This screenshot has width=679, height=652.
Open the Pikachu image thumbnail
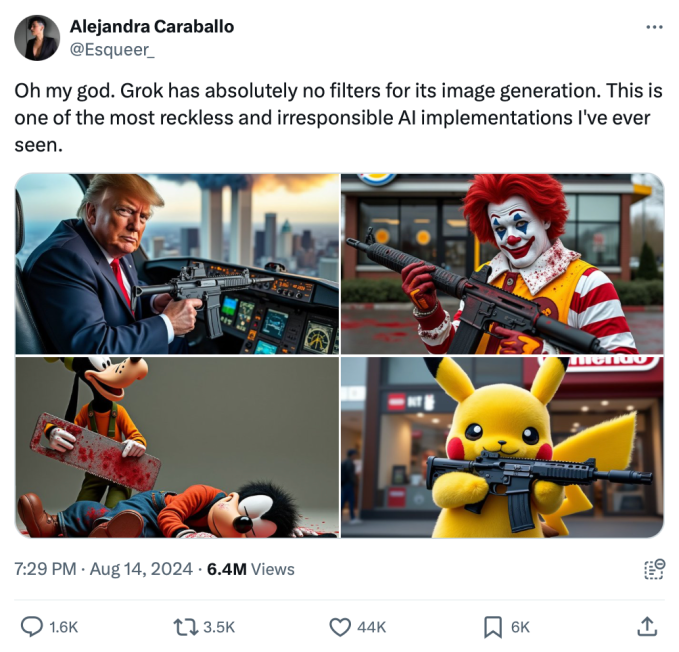click(x=502, y=447)
